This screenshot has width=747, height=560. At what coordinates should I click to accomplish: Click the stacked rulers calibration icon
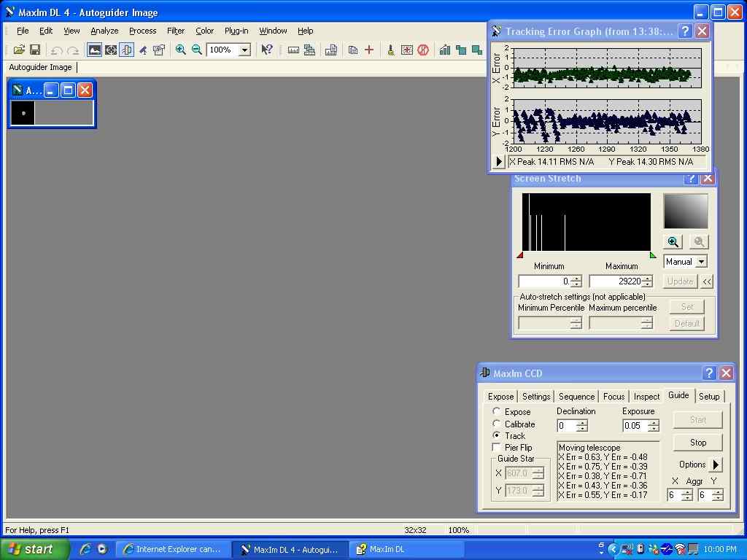[309, 50]
